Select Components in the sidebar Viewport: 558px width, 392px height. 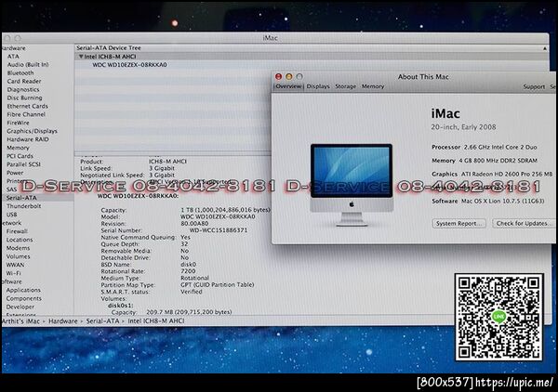click(23, 298)
